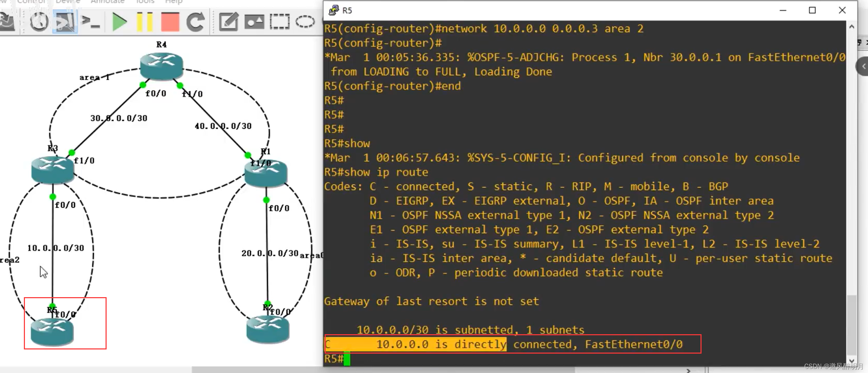Click '10.0.0.0/30 is subnetted, 1 subnets' line

coord(470,330)
